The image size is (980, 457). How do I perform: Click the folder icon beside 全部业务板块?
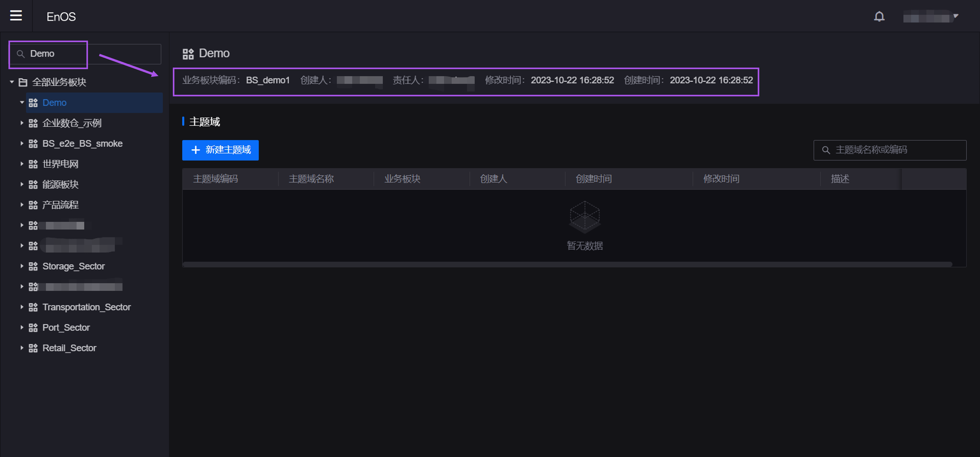pyautogui.click(x=23, y=82)
